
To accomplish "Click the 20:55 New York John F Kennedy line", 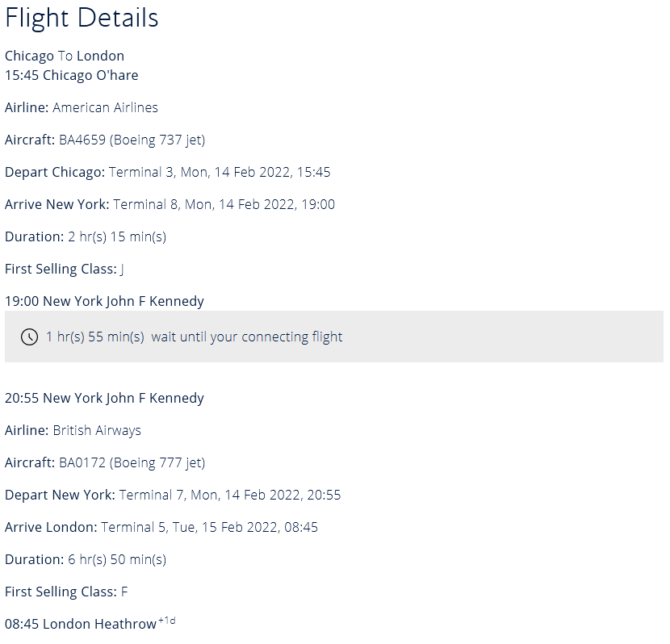I will click(x=104, y=398).
